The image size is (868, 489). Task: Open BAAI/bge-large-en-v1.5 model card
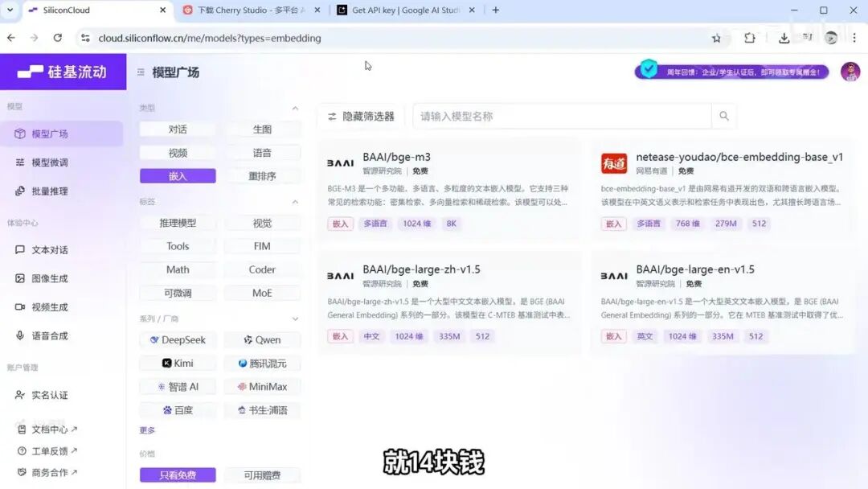(723, 302)
